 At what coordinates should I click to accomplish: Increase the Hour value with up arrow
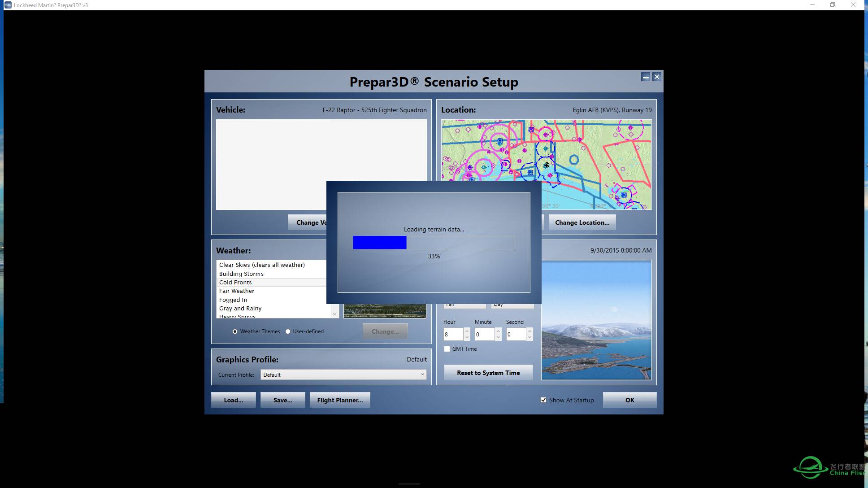(x=467, y=331)
